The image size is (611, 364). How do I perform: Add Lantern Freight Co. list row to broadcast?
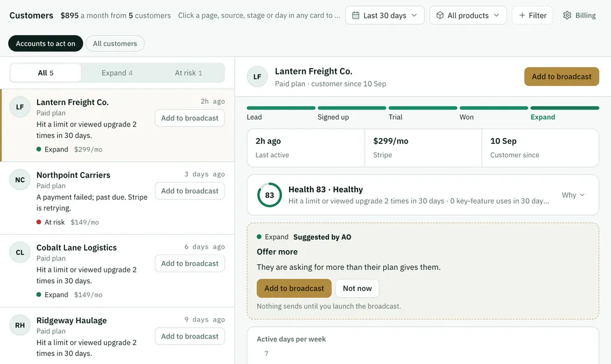(x=190, y=118)
